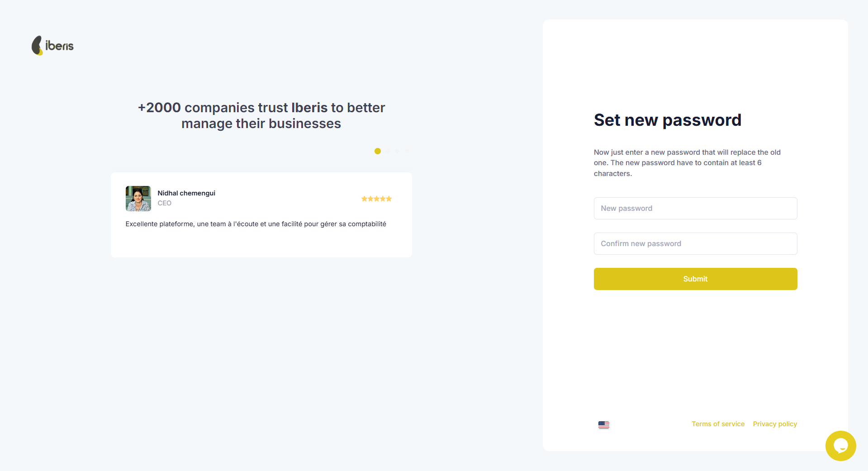The height and width of the screenshot is (471, 868).
Task: Click the +2000 companies trust Iberis headline
Action: point(261,115)
